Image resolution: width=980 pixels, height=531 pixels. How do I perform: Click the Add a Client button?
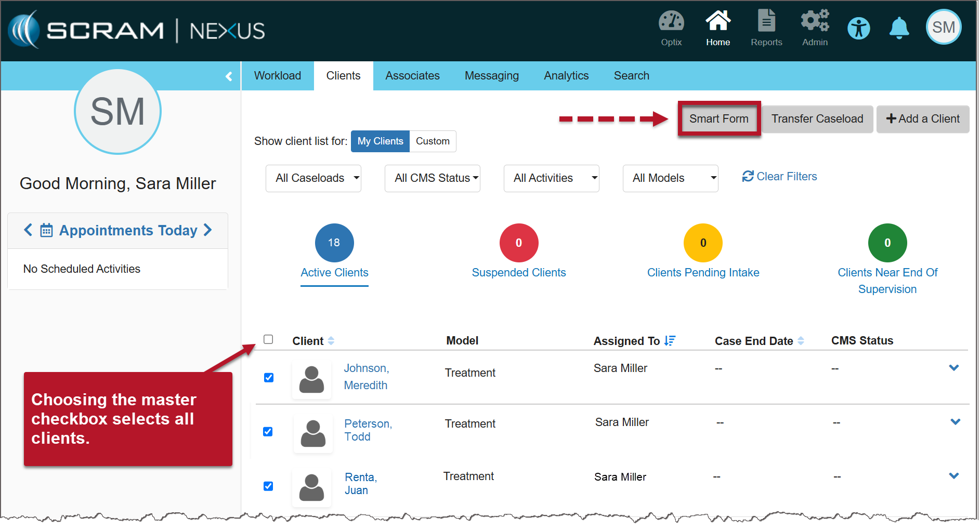tap(922, 119)
